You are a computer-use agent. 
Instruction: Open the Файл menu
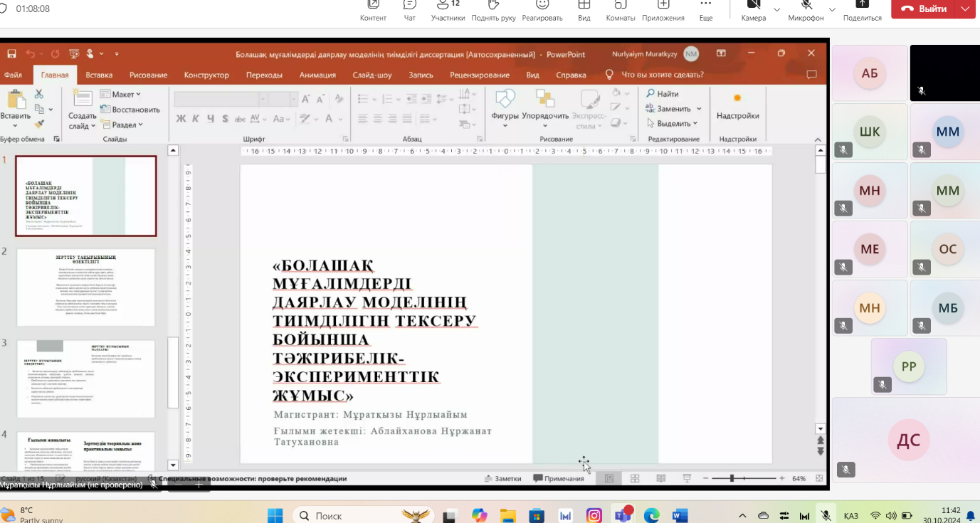pyautogui.click(x=13, y=75)
